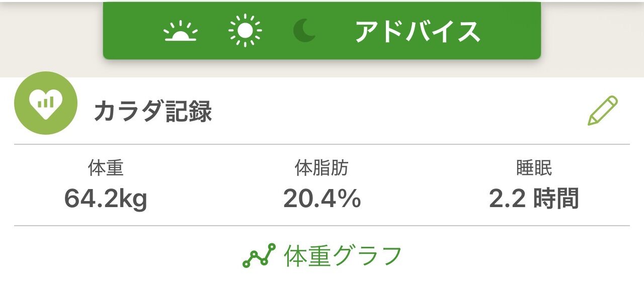Tap the 睡眠 sleep label
Image resolution: width=644 pixels, height=282 pixels.
[x=534, y=168]
